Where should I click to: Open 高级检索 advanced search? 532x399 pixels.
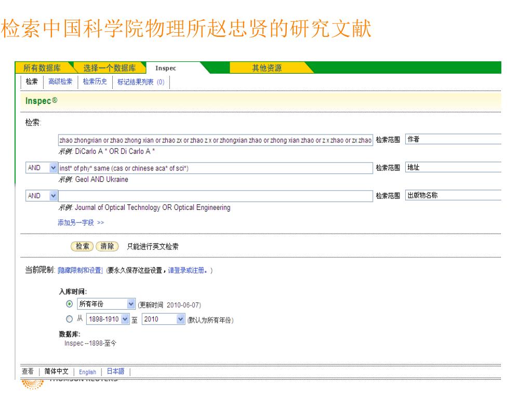point(60,82)
